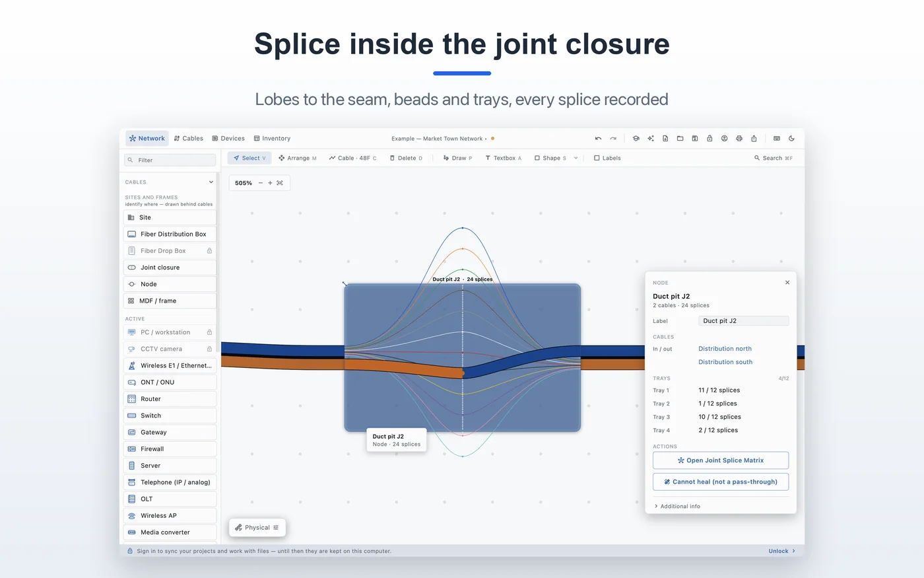924x578 pixels.
Task: Select MDF / frame item
Action: tap(170, 301)
